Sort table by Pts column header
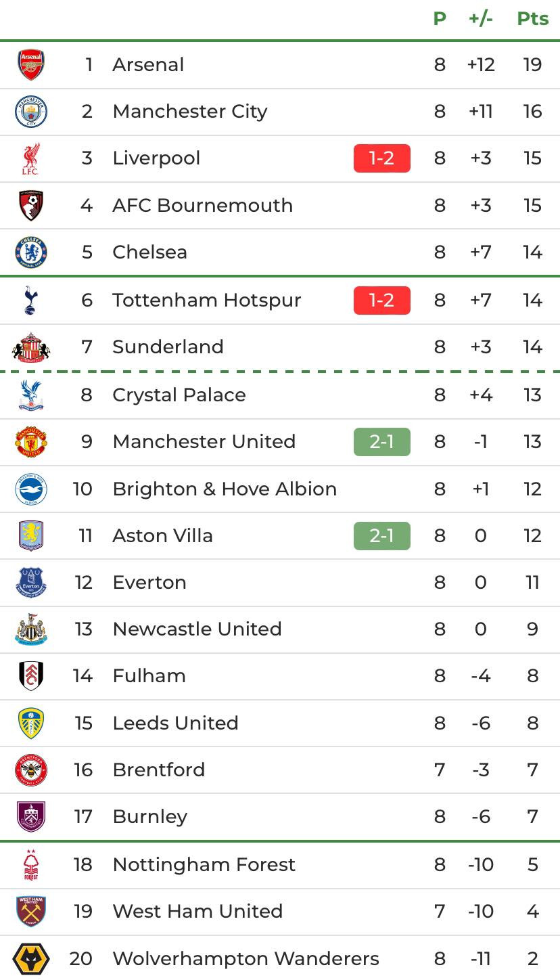The width and height of the screenshot is (560, 980). point(532,19)
